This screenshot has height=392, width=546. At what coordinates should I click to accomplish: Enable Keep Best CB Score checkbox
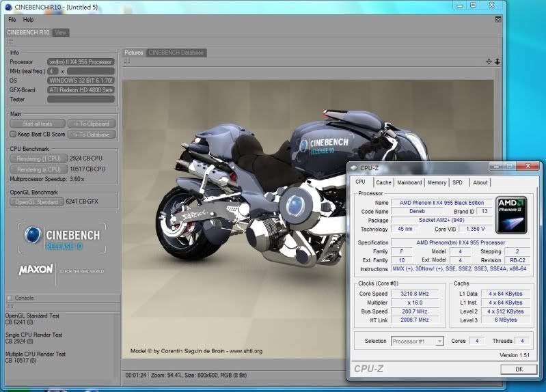[x=13, y=134]
